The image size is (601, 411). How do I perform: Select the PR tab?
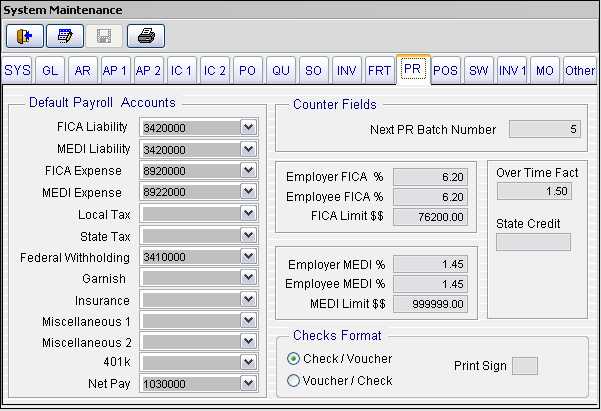[x=413, y=69]
